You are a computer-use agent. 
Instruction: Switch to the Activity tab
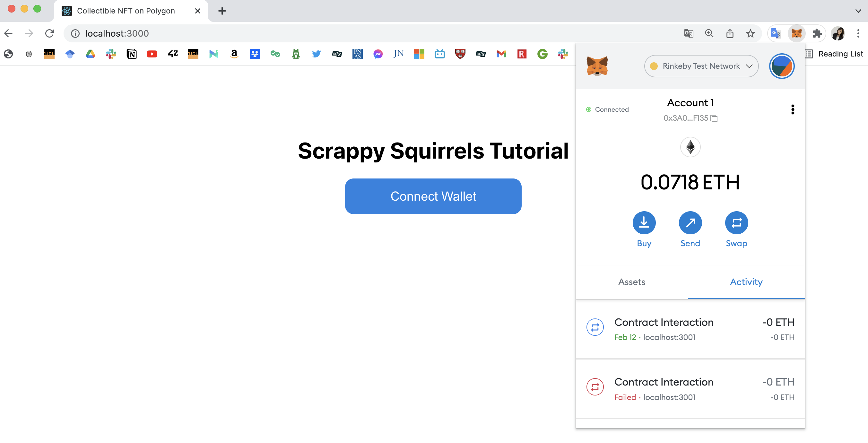click(x=746, y=282)
